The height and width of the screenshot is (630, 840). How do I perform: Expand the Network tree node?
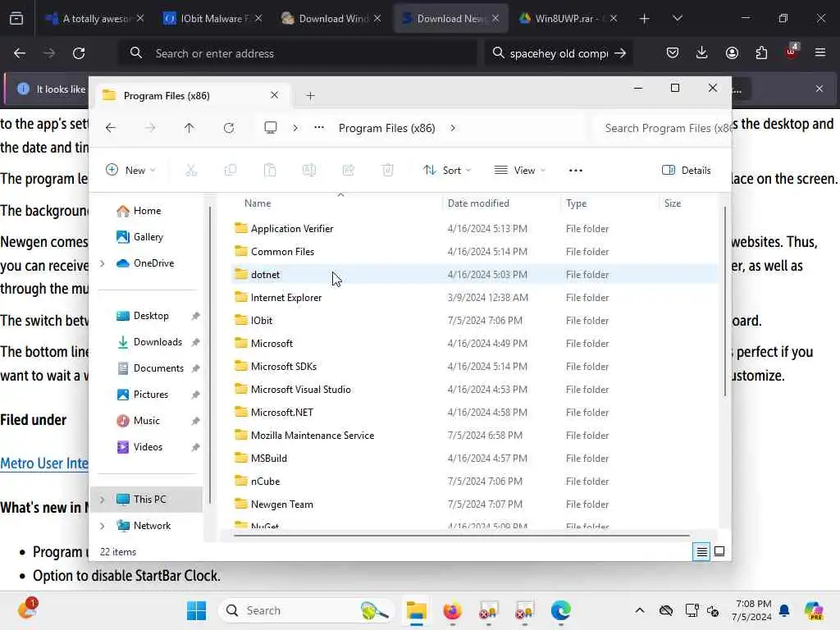point(103,526)
